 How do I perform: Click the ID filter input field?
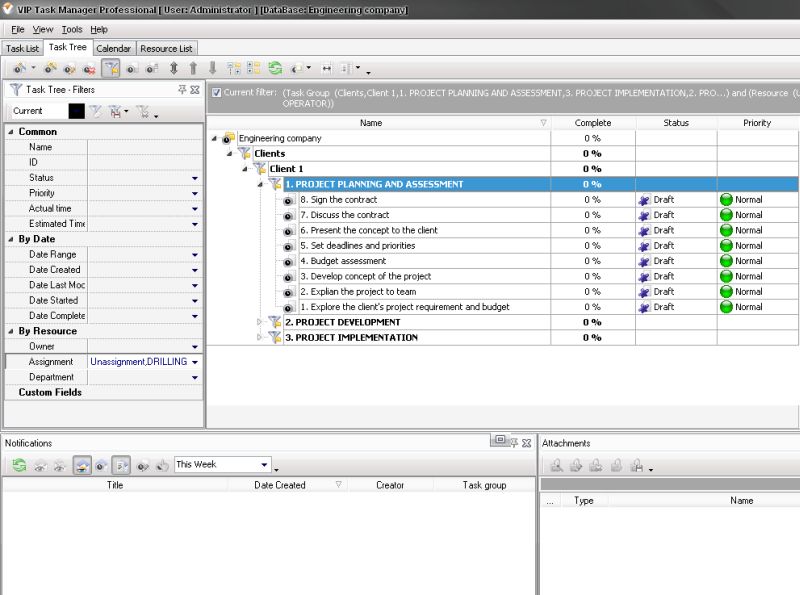click(x=145, y=162)
